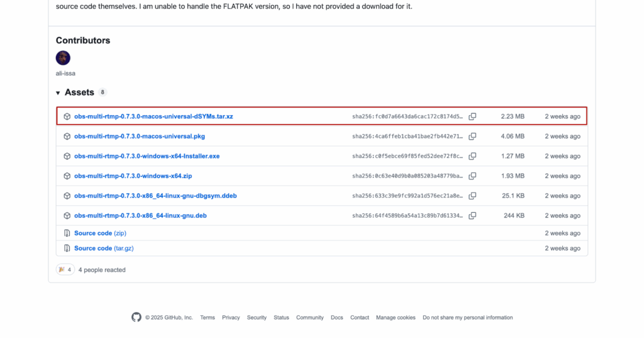This screenshot has width=644, height=338.
Task: Download the windows-x64-Installer.exe file
Action: [147, 156]
